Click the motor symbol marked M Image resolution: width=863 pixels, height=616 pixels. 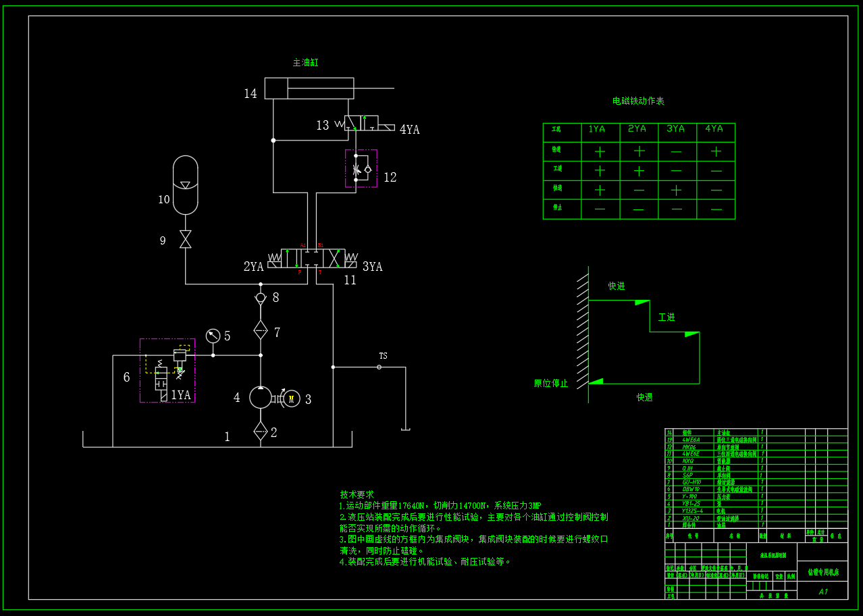[292, 399]
